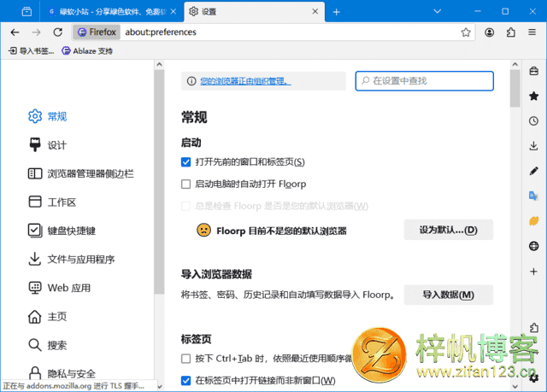Viewport: 547px width, 392px height.
Task: Open 主页 settings category
Action: [x=48, y=316]
